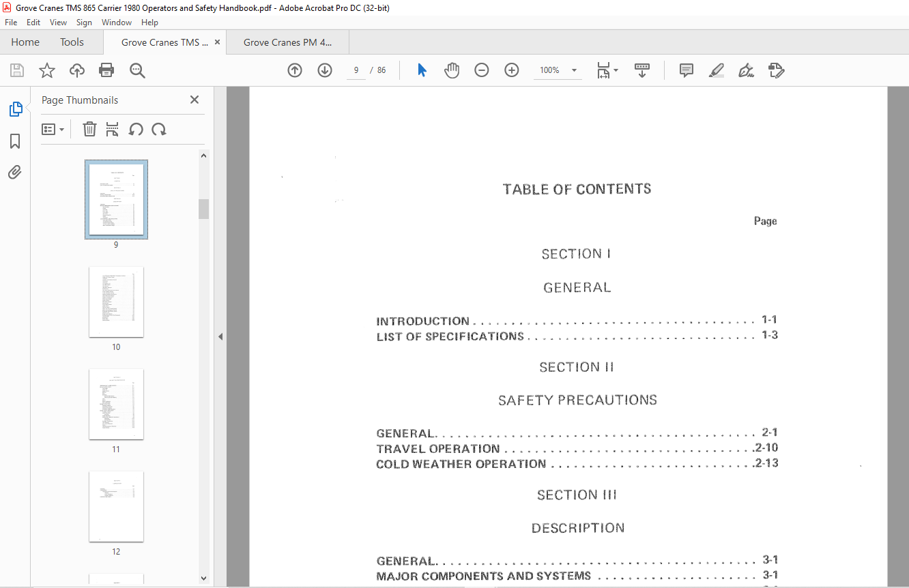Image resolution: width=909 pixels, height=588 pixels.
Task: Click thumbnails scrollbar up arrow
Action: pyautogui.click(x=203, y=156)
